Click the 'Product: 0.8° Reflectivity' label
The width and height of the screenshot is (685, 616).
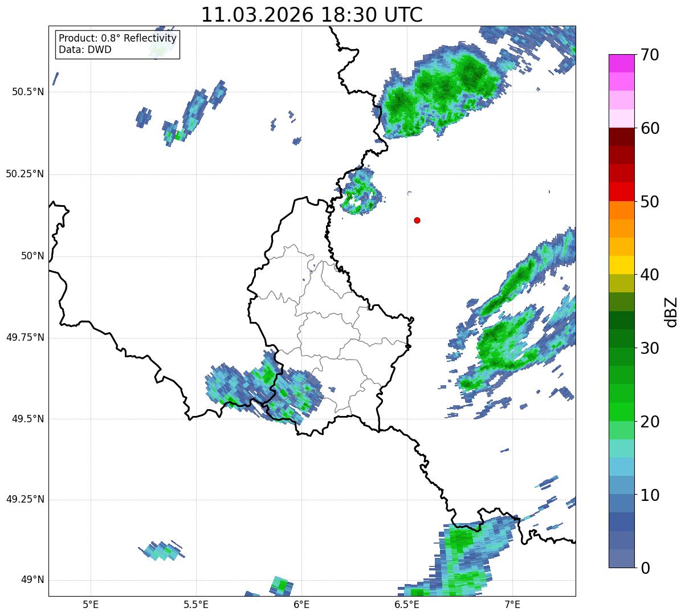pyautogui.click(x=118, y=38)
